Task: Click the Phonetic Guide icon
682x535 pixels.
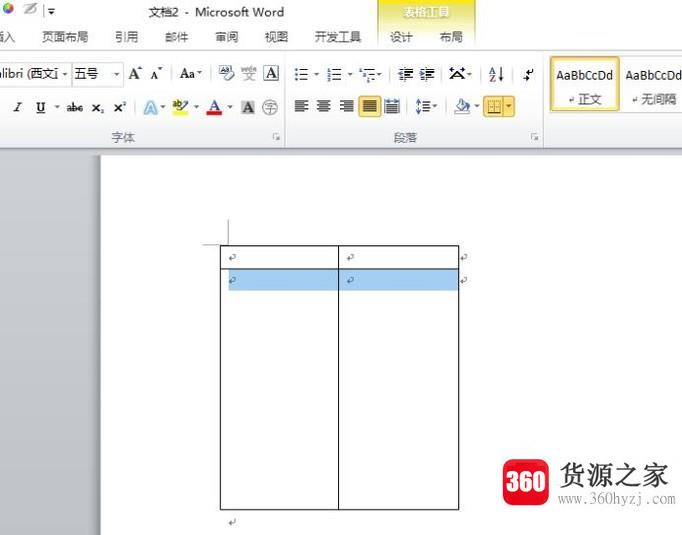Action: click(x=248, y=73)
